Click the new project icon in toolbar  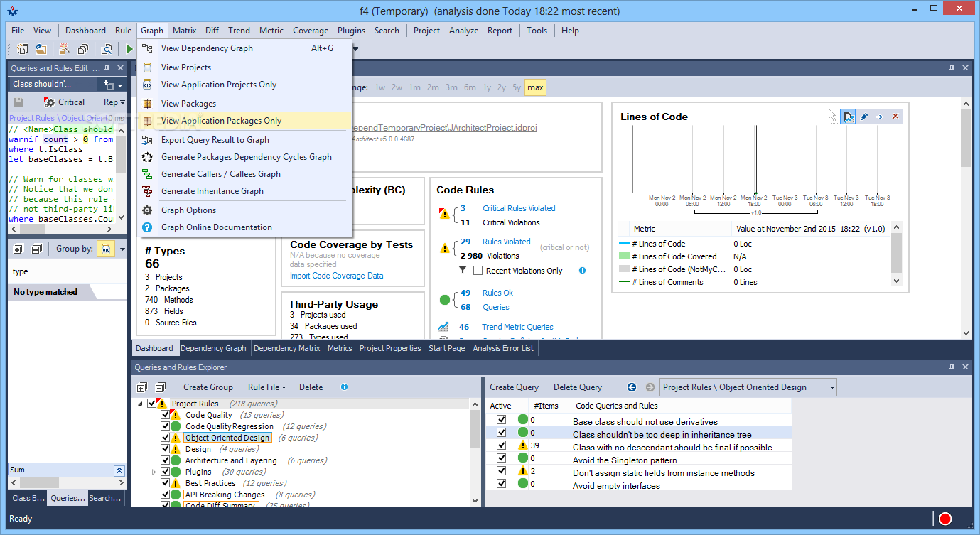tap(23, 49)
